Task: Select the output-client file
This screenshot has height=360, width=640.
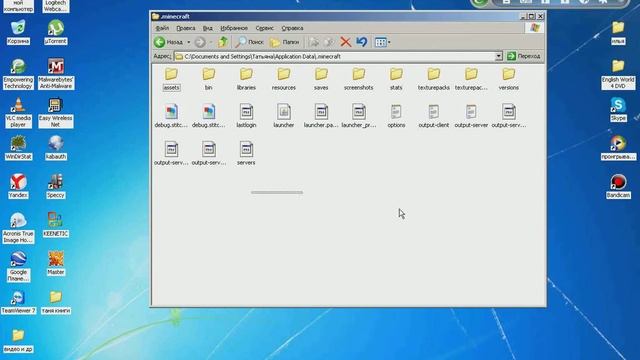Action: point(433,116)
